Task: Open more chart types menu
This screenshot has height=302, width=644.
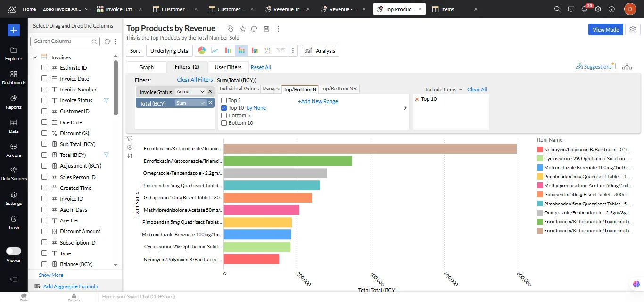Action: tap(293, 50)
